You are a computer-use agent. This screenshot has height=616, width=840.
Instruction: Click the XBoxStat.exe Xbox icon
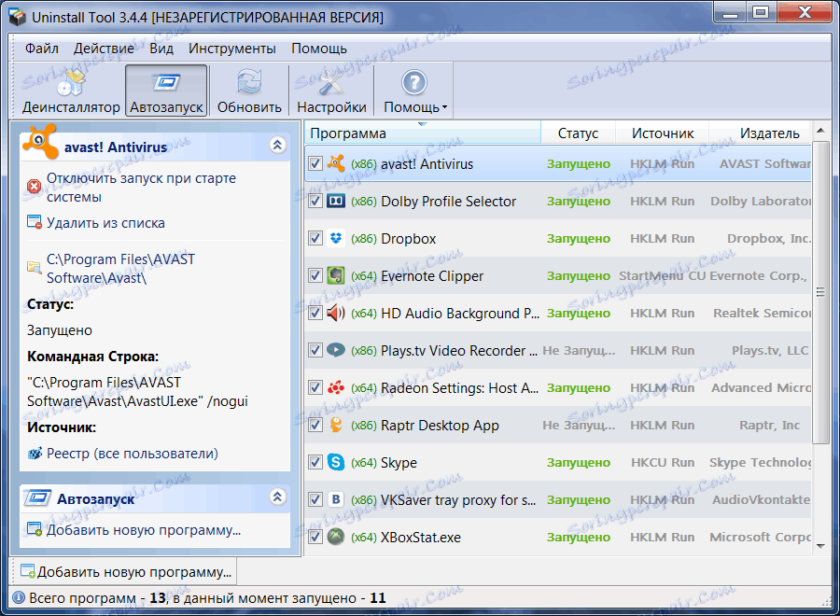click(x=336, y=537)
